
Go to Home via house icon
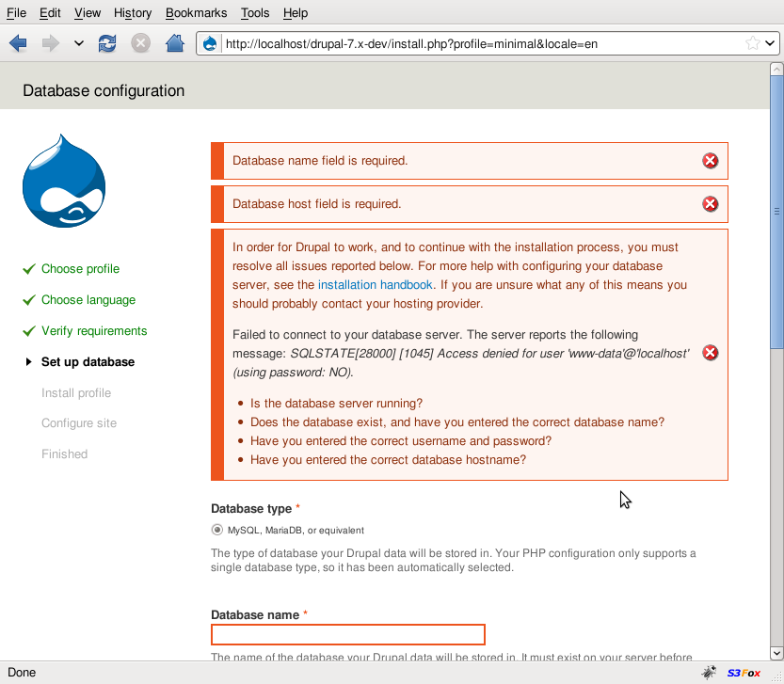click(174, 43)
